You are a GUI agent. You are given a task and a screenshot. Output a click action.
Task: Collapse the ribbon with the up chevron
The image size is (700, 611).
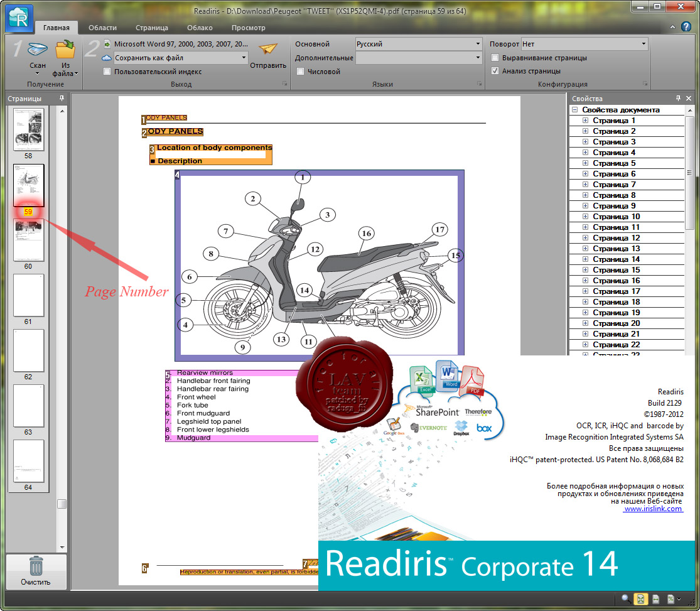(672, 27)
